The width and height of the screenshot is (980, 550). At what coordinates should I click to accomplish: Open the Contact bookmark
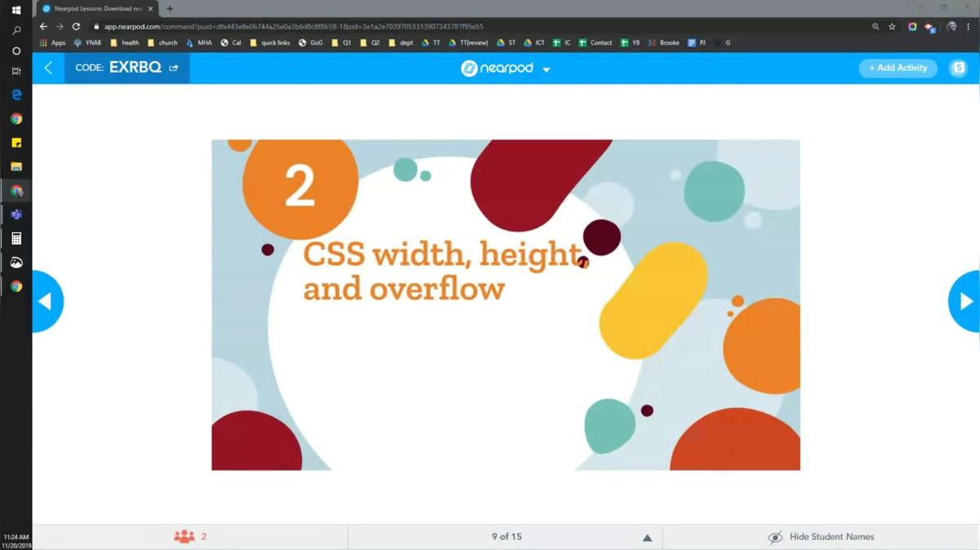click(595, 42)
